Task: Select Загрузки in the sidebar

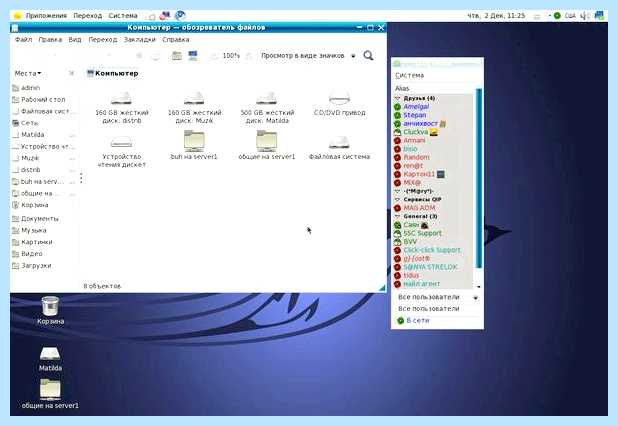Action: pos(32,266)
